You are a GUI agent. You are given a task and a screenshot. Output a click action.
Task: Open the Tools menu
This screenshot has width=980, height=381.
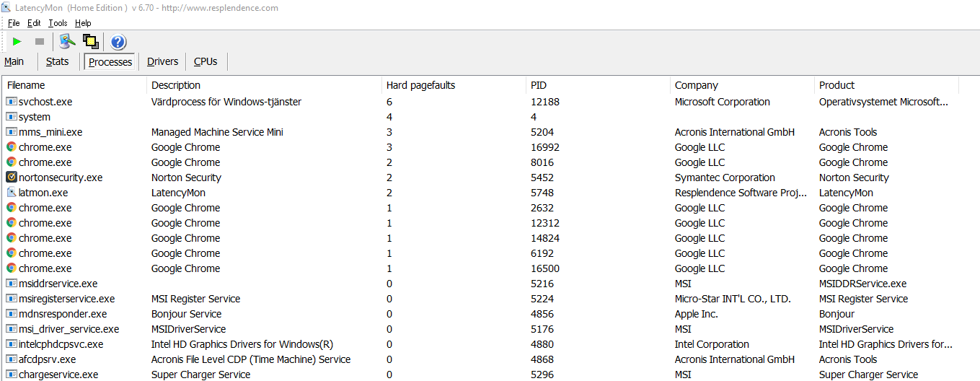coord(58,23)
